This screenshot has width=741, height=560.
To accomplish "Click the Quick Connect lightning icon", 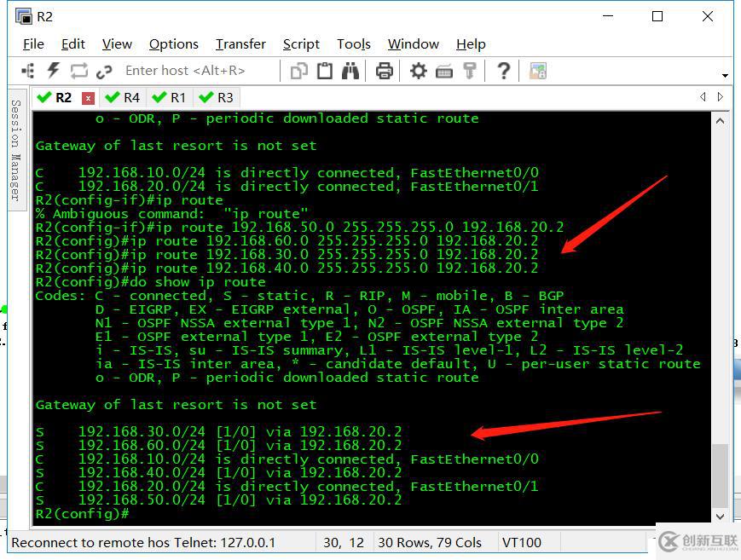I will coord(53,71).
